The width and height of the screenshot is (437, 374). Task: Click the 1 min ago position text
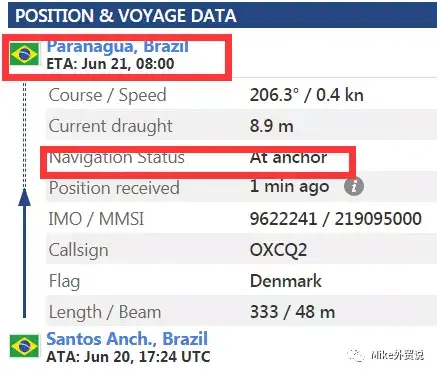[x=289, y=186]
